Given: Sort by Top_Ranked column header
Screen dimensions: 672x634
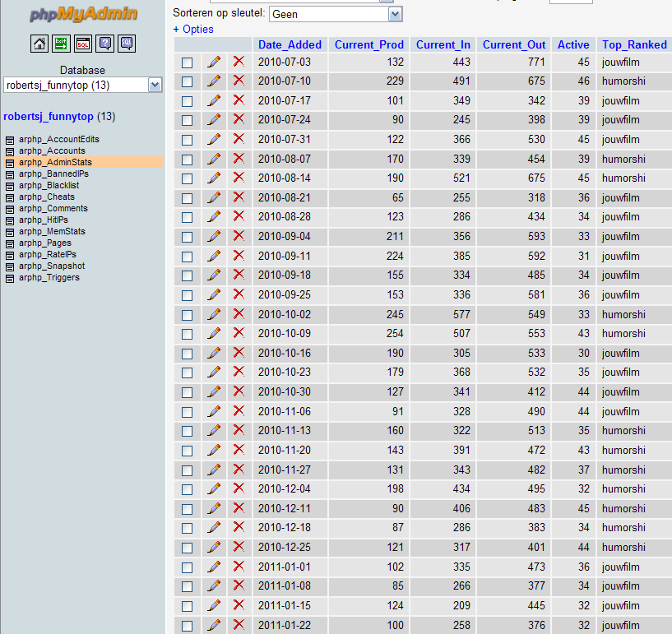Looking at the screenshot, I should coord(634,44).
